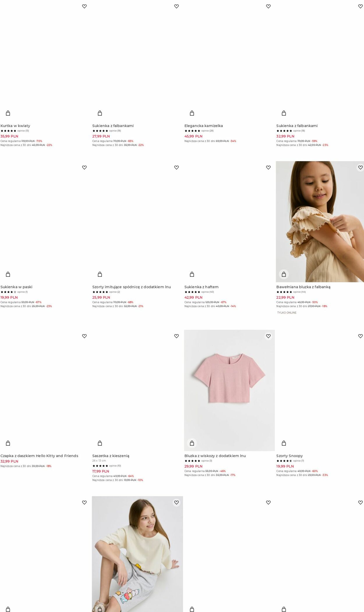Open Sukienka z haftem product link
The height and width of the screenshot is (612, 364).
click(201, 287)
